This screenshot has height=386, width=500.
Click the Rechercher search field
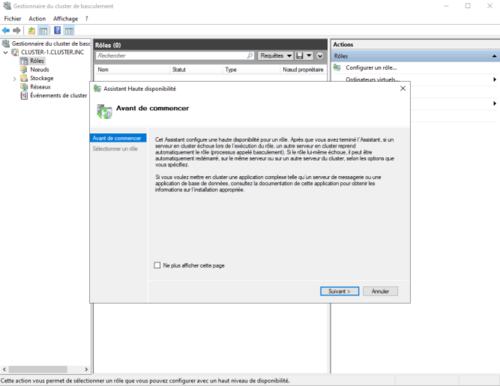[171, 56]
